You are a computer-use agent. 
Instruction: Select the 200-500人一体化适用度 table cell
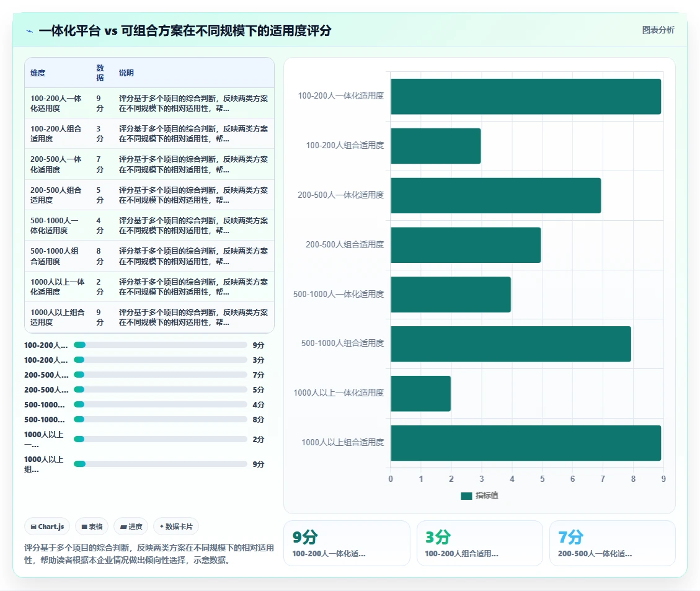pos(57,164)
